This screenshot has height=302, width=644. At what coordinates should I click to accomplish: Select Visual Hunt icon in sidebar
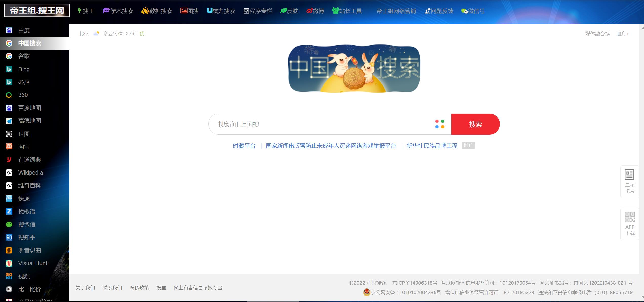click(x=9, y=263)
